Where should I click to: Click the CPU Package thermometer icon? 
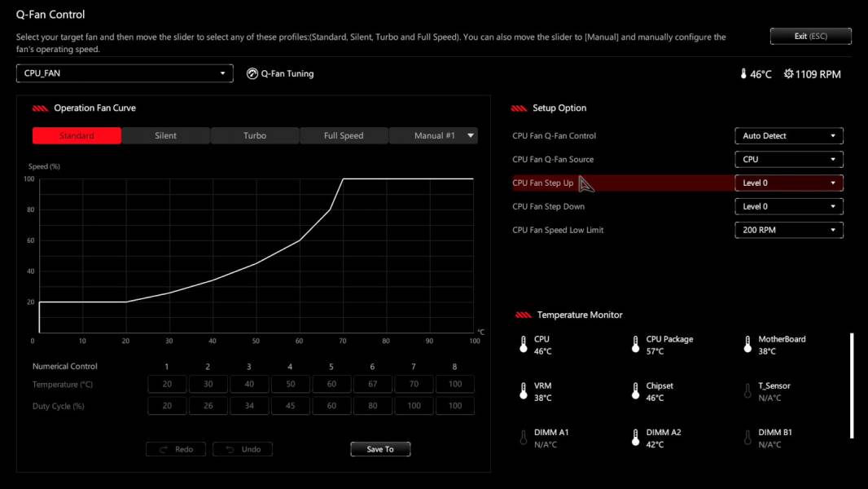tap(635, 345)
